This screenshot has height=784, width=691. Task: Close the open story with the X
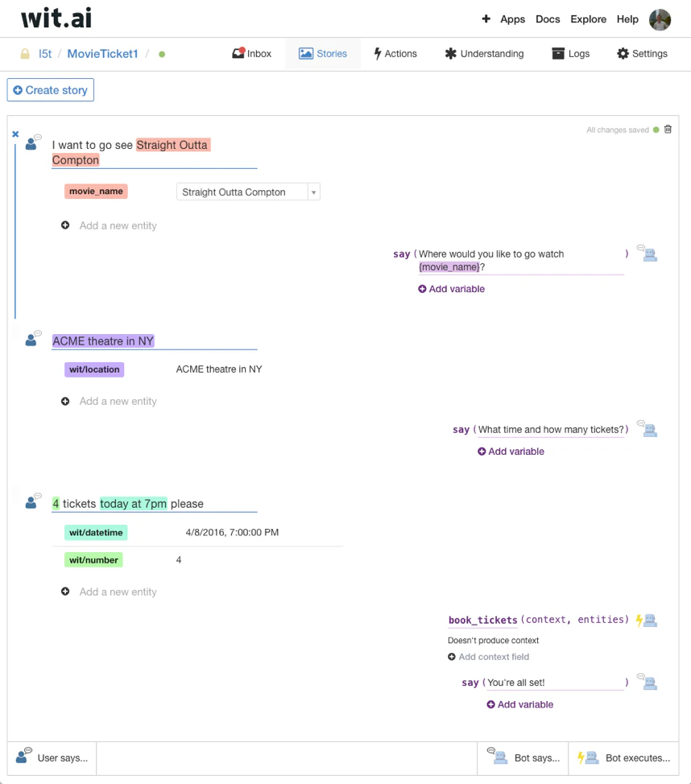14,134
